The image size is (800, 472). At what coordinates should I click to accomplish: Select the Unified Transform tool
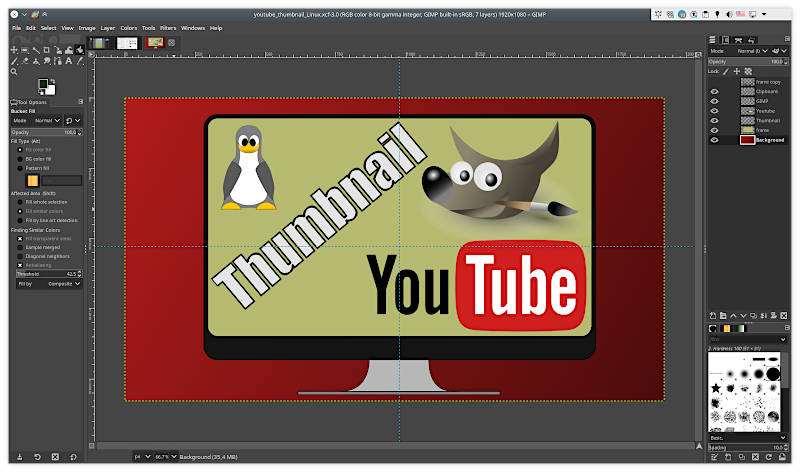[58, 49]
